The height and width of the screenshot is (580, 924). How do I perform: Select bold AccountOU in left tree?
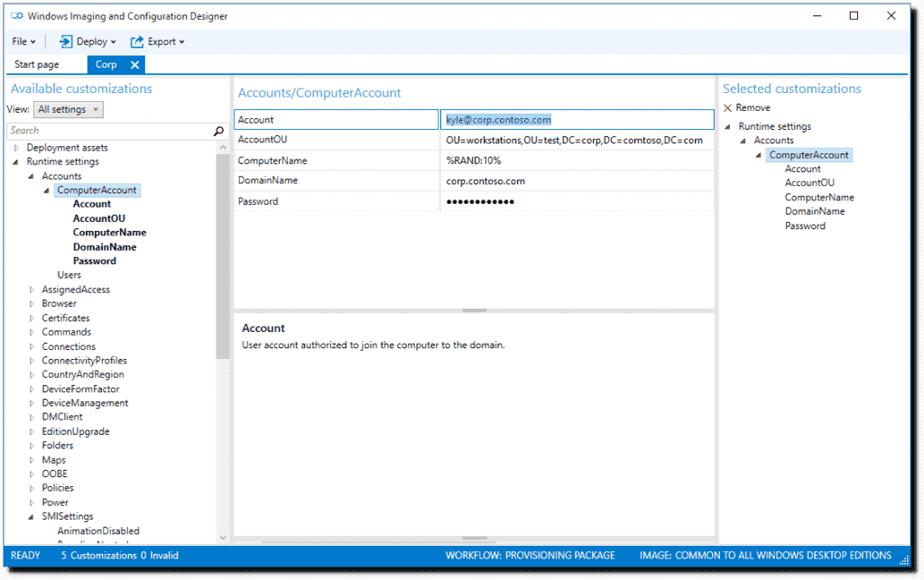pos(99,218)
